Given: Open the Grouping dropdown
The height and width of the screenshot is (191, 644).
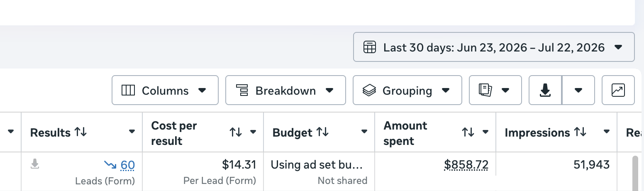Looking at the screenshot, I should (x=407, y=90).
